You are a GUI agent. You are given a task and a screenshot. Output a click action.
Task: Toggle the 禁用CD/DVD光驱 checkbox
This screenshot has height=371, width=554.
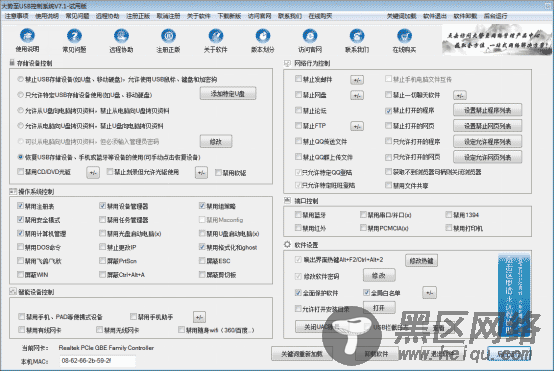pos(20,172)
